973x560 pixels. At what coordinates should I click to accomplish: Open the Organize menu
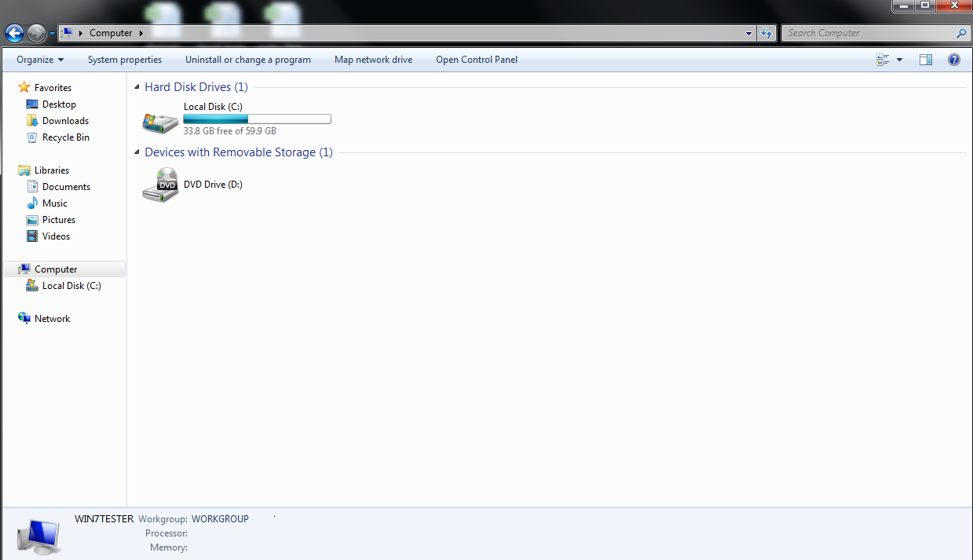(x=40, y=60)
